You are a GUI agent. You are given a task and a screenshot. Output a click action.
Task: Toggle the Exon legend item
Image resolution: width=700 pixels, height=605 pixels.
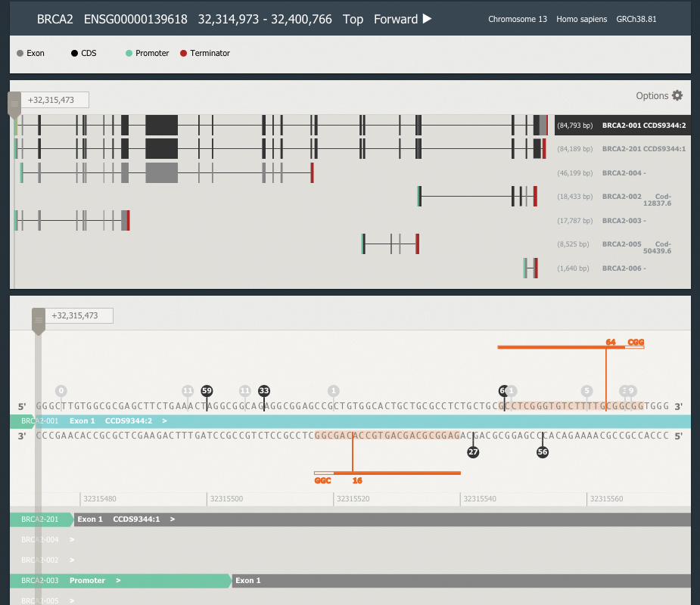point(30,54)
